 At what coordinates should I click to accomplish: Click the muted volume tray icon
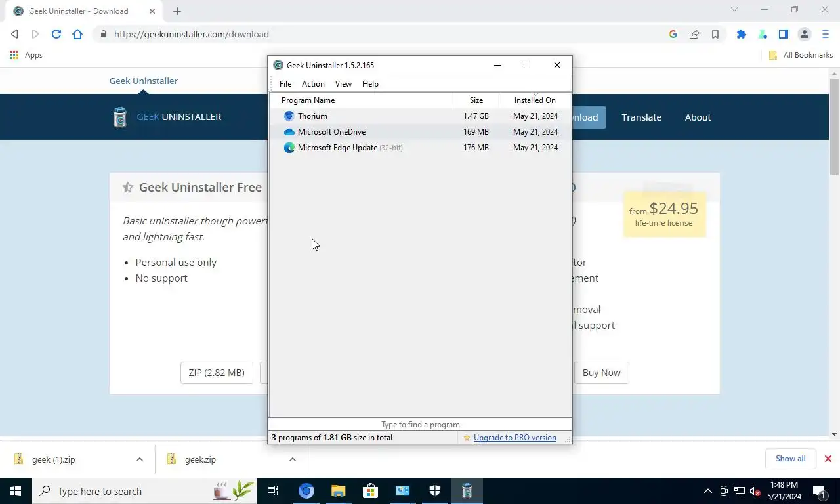[x=755, y=491]
